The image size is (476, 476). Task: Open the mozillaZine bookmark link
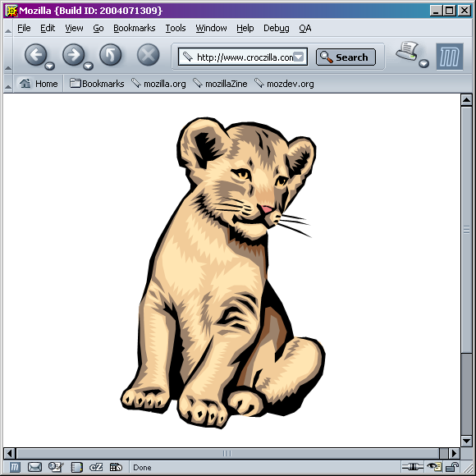pos(221,84)
